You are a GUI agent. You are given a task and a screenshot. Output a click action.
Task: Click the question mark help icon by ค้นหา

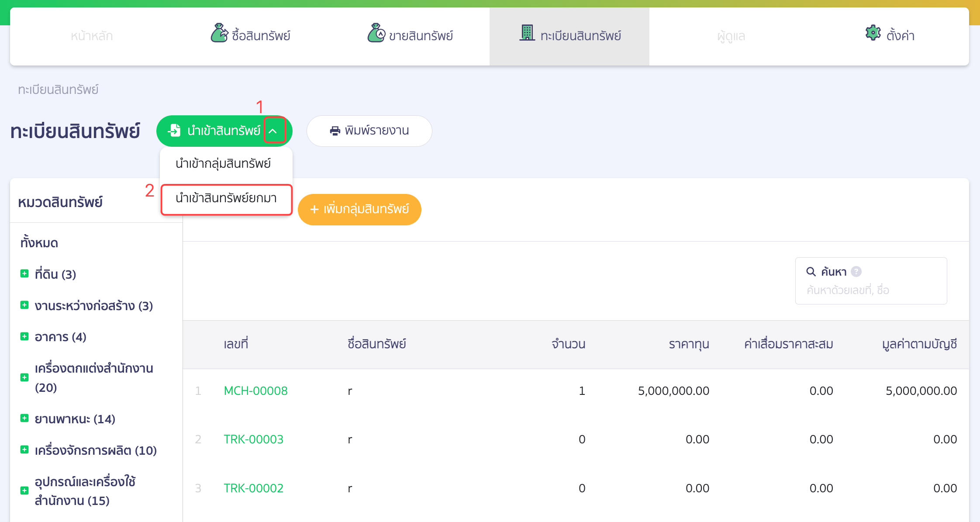coord(856,272)
